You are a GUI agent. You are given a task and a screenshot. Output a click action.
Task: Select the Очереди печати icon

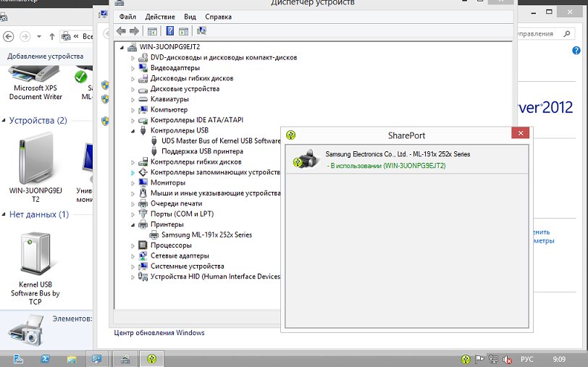pyautogui.click(x=143, y=203)
